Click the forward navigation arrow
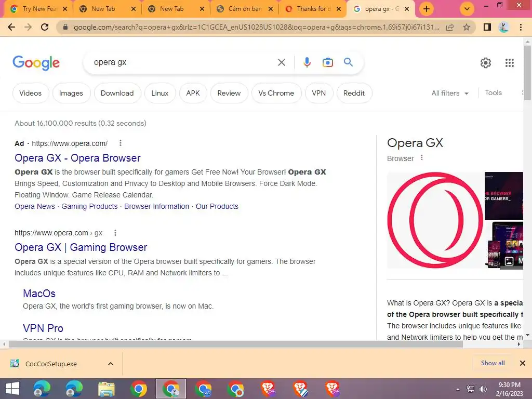Viewport: 532px width, 399px height. click(x=28, y=27)
